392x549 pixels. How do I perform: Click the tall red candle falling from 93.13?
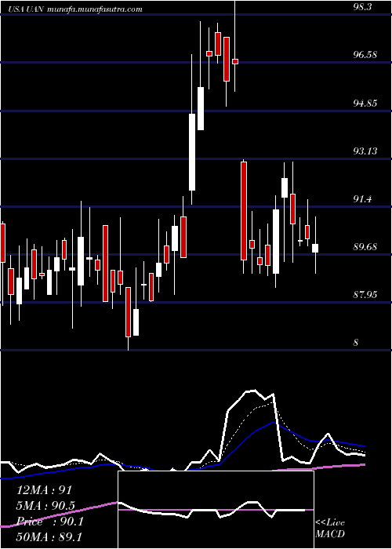(244, 211)
